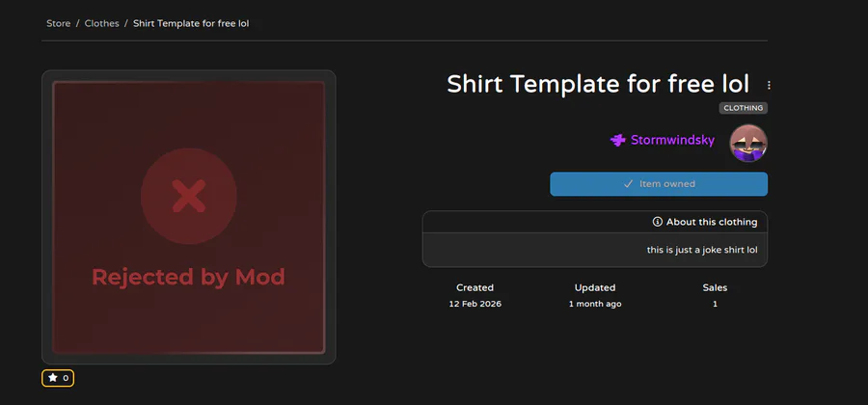Click the checkmark icon on Item owned
The height and width of the screenshot is (405, 868).
[x=628, y=184]
